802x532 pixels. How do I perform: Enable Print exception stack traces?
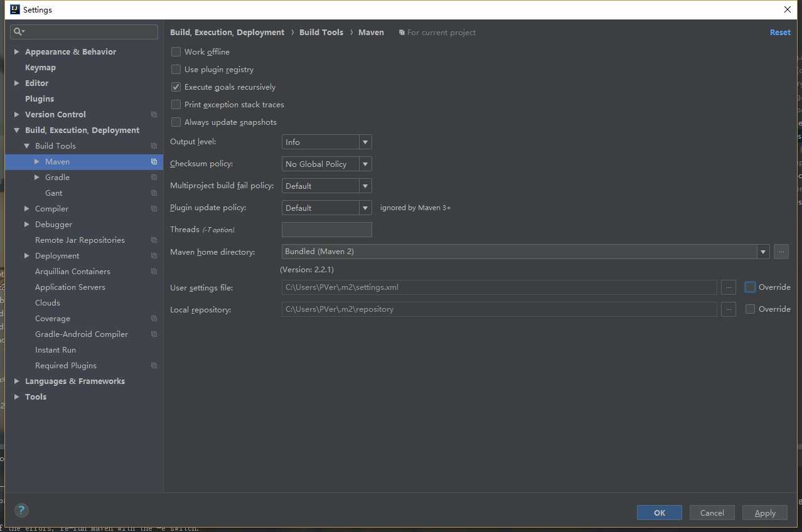coord(176,104)
